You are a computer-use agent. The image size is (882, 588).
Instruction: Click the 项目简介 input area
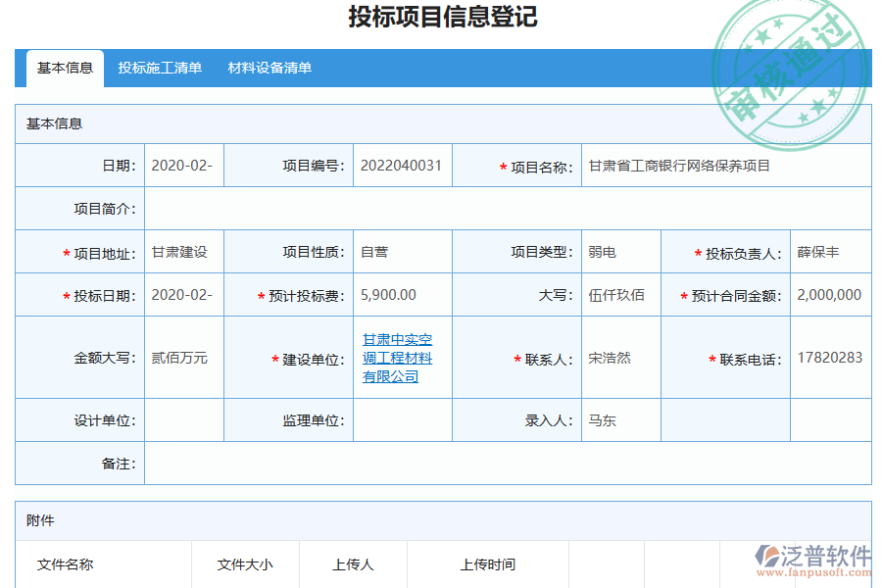[x=490, y=208]
